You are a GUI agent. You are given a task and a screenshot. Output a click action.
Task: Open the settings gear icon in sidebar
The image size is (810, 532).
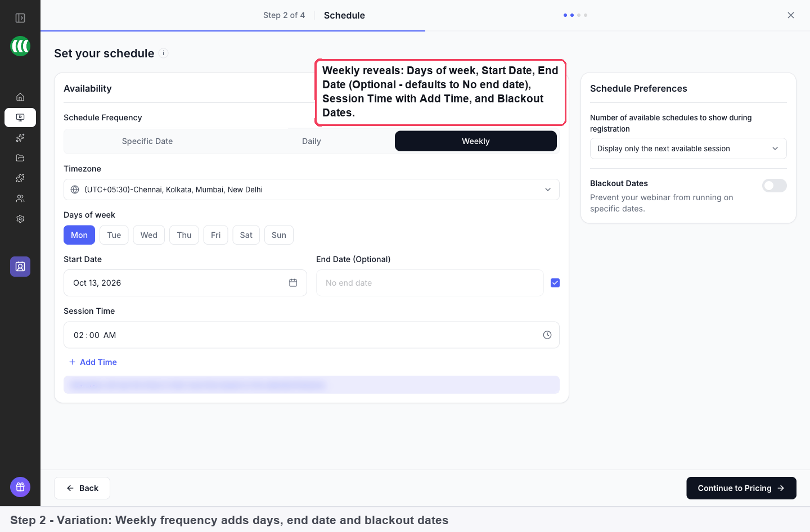point(20,219)
